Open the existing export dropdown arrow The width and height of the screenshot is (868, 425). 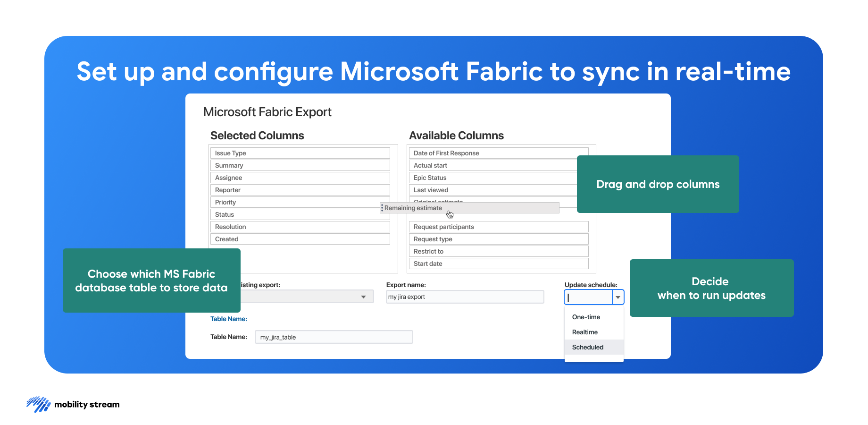click(x=363, y=297)
